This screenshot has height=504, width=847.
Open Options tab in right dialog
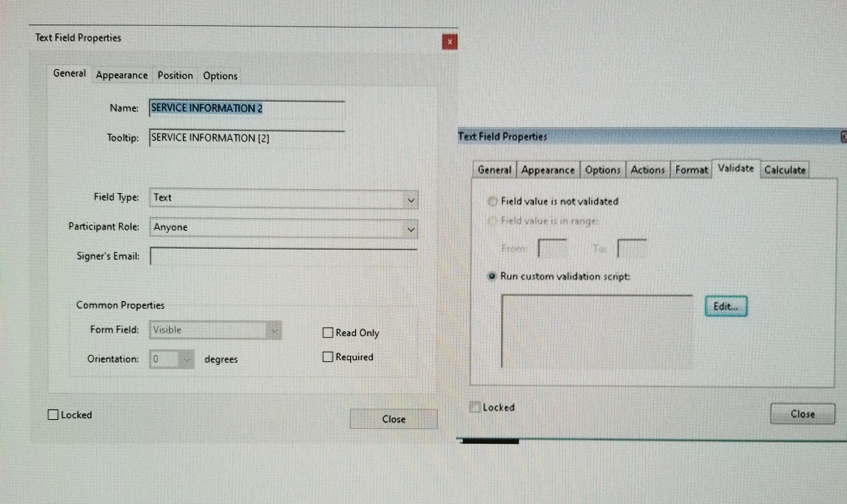pyautogui.click(x=603, y=169)
